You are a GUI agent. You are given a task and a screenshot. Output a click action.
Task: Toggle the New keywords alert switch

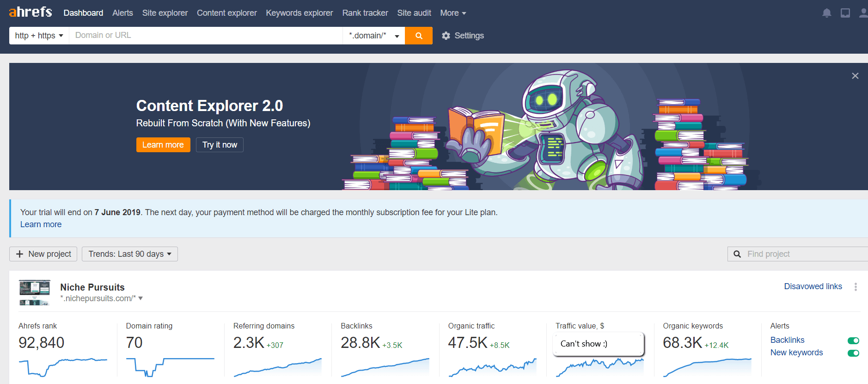click(x=853, y=353)
